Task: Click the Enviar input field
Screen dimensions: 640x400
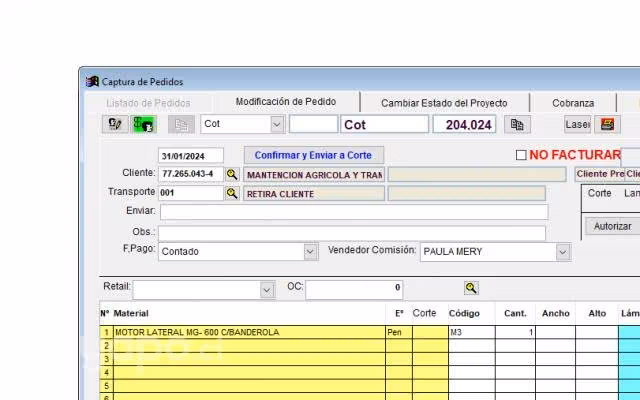Action: 354,212
